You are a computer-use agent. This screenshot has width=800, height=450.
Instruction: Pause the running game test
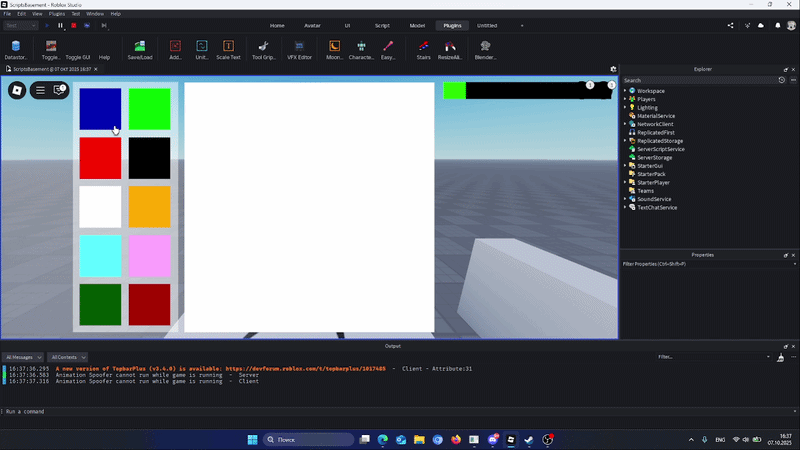tap(60, 26)
